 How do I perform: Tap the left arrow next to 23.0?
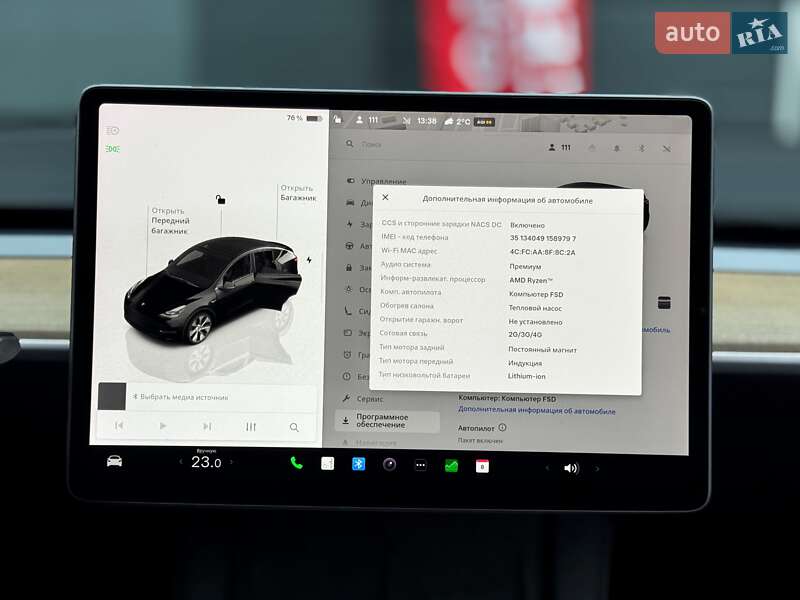pos(181,463)
